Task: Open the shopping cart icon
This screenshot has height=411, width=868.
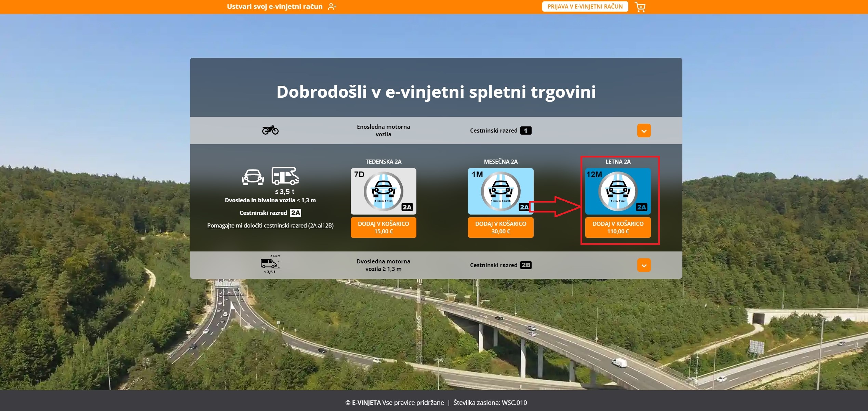Action: click(640, 7)
